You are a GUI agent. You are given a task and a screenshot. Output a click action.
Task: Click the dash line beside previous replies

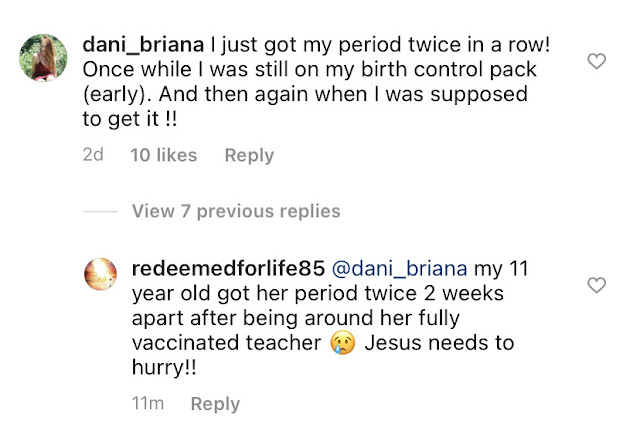(x=100, y=212)
